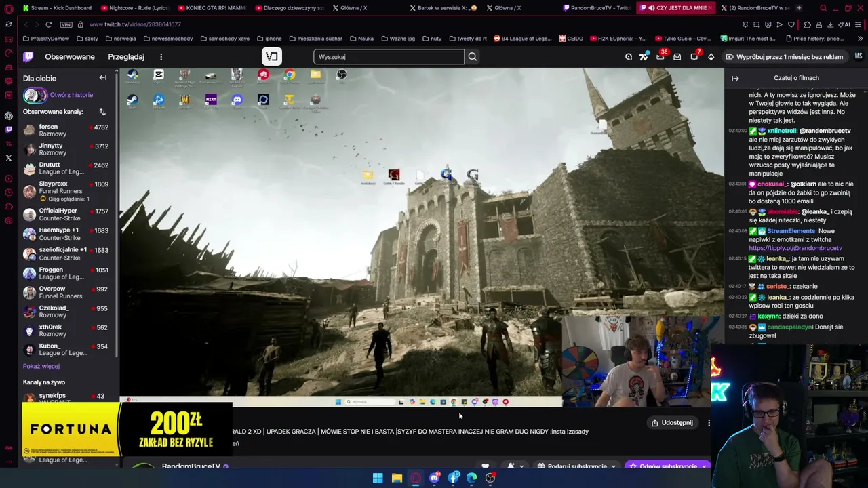Switch to the Stream - Kick Dashboard tab

coord(57,8)
